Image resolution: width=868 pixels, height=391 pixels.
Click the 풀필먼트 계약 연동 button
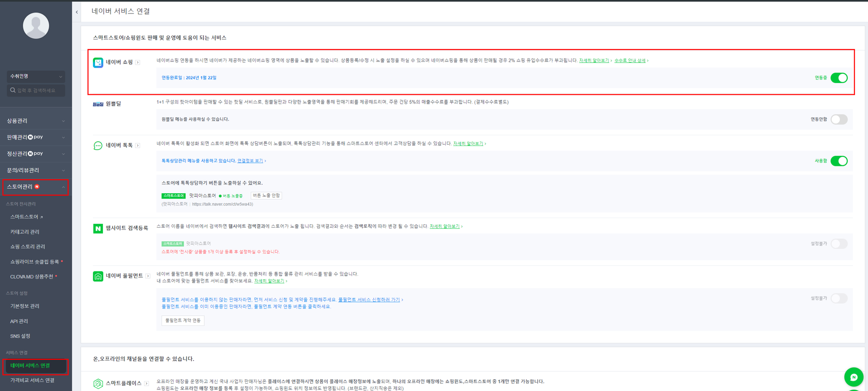pyautogui.click(x=183, y=321)
